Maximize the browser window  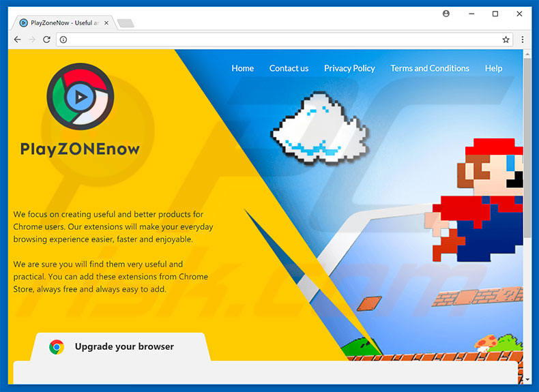click(x=495, y=14)
